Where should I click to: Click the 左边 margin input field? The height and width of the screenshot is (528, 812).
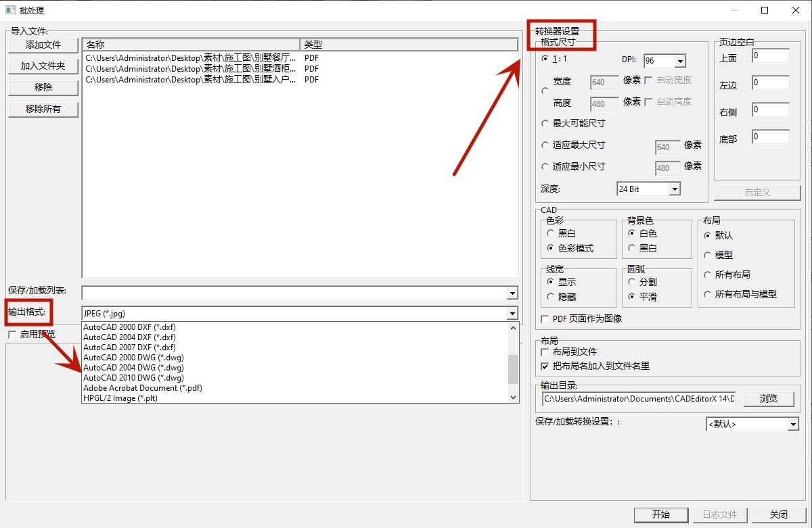coord(771,83)
